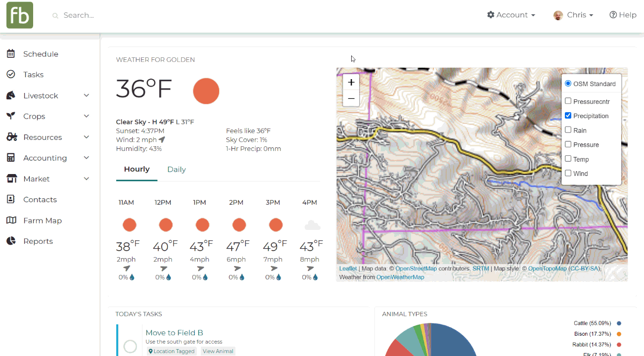Click the Cattle blue legend dot
This screenshot has width=644, height=356.
point(619,323)
